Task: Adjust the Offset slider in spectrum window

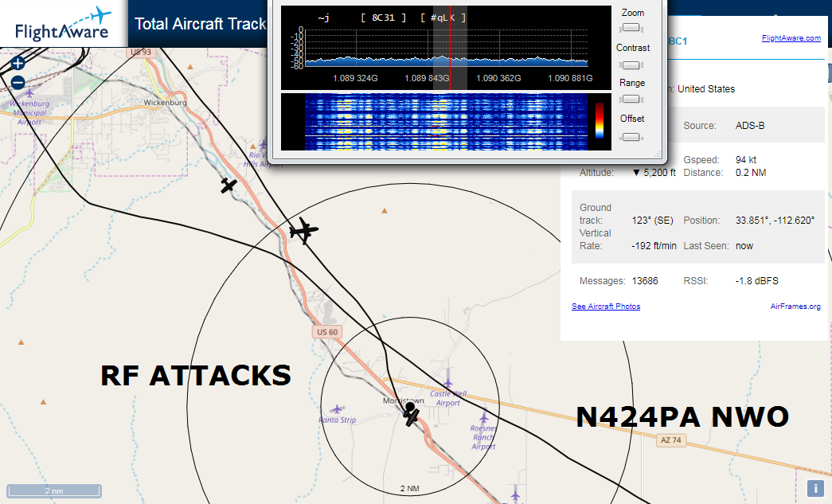Action: (x=631, y=138)
